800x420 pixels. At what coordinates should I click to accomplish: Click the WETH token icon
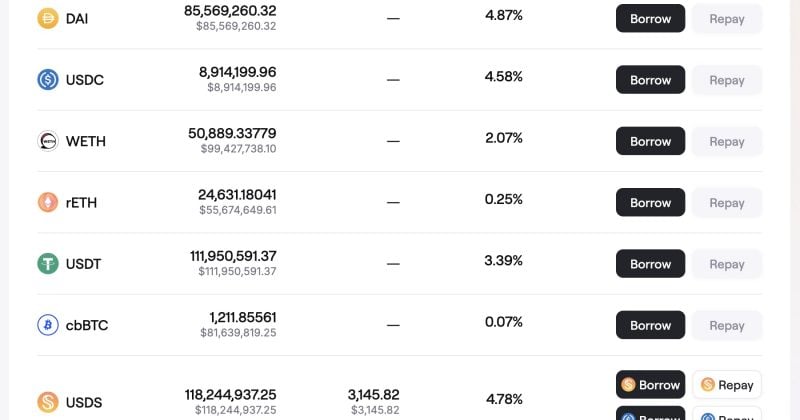tap(48, 141)
